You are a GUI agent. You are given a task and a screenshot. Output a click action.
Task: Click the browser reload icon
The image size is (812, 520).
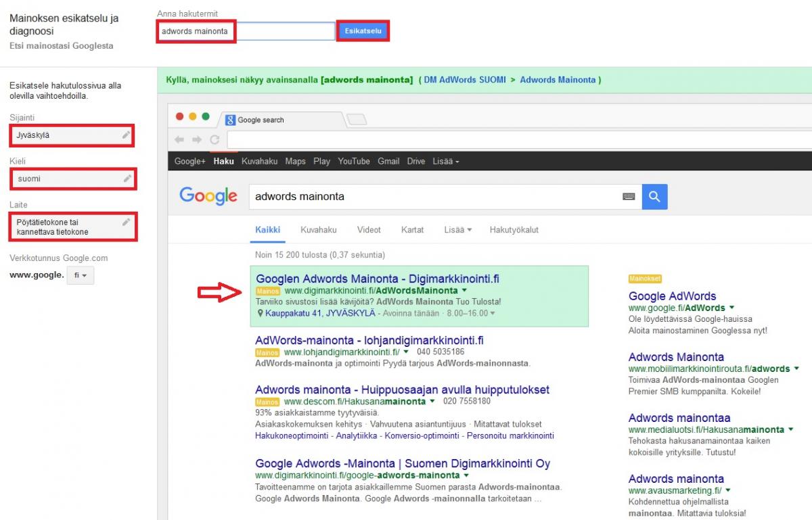coord(215,140)
